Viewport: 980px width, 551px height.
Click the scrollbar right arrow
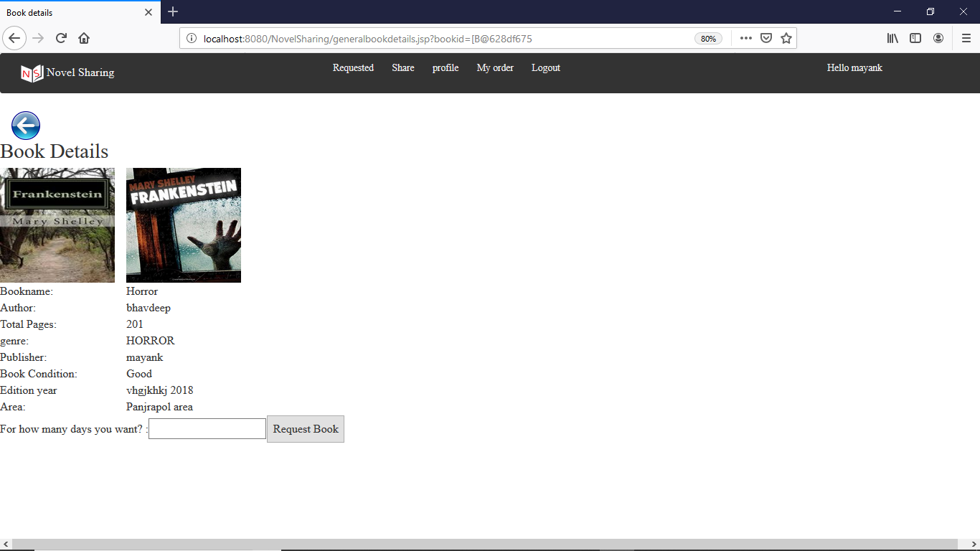point(974,545)
